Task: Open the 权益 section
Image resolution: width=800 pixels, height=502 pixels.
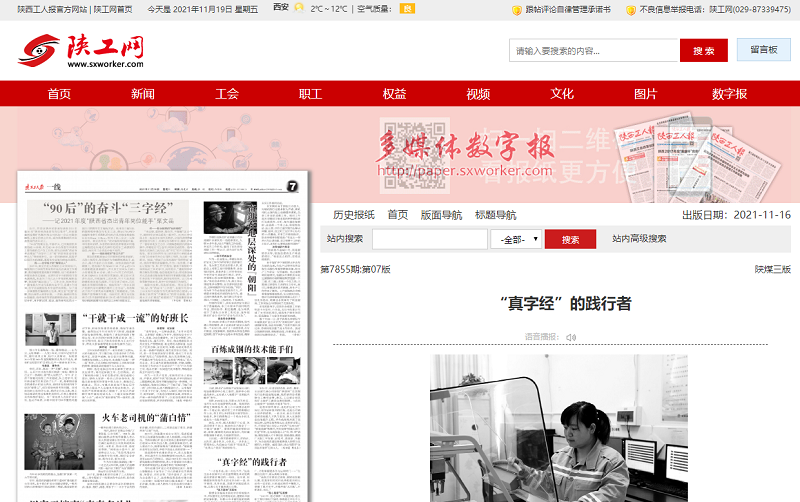Action: point(394,94)
